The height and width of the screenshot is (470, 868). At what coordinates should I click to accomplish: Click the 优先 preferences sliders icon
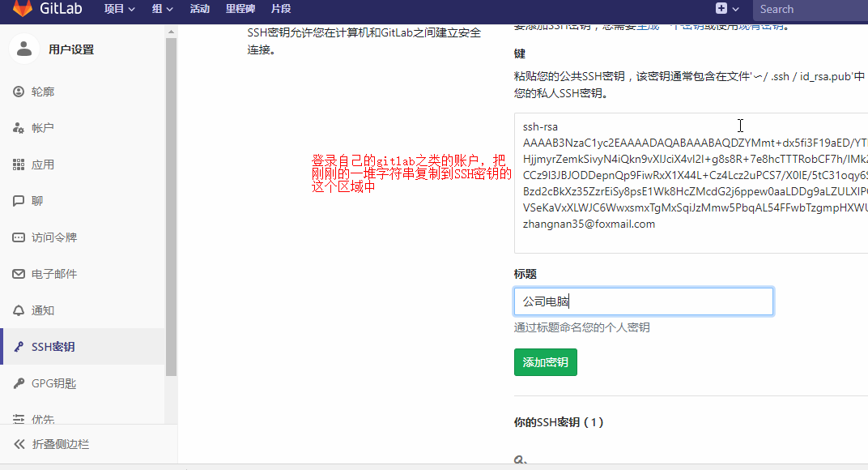coord(19,419)
